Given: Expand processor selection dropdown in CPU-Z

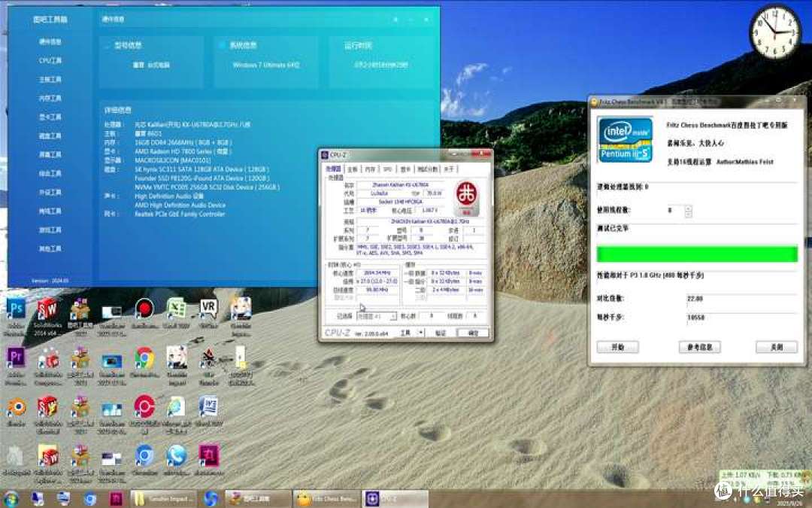Looking at the screenshot, I should 377,316.
